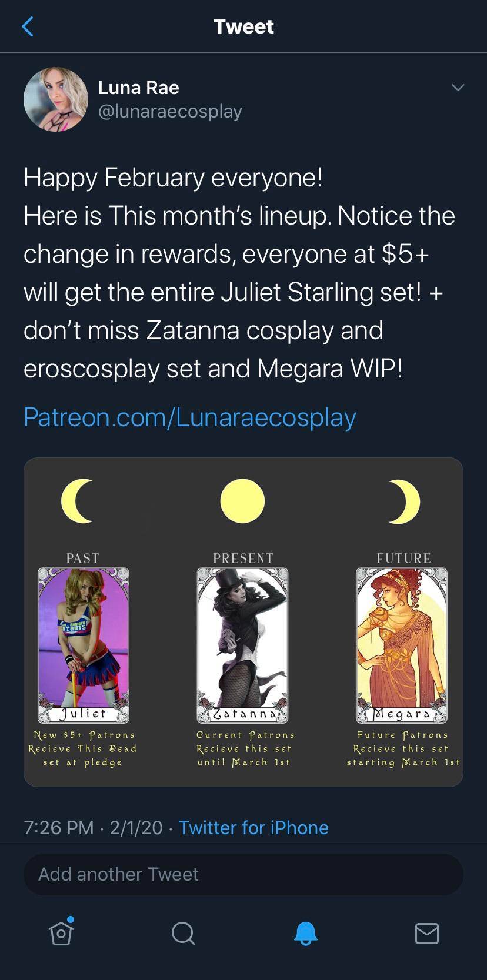Expand the tweet options chevron
This screenshot has width=487, height=980.
pyautogui.click(x=458, y=88)
